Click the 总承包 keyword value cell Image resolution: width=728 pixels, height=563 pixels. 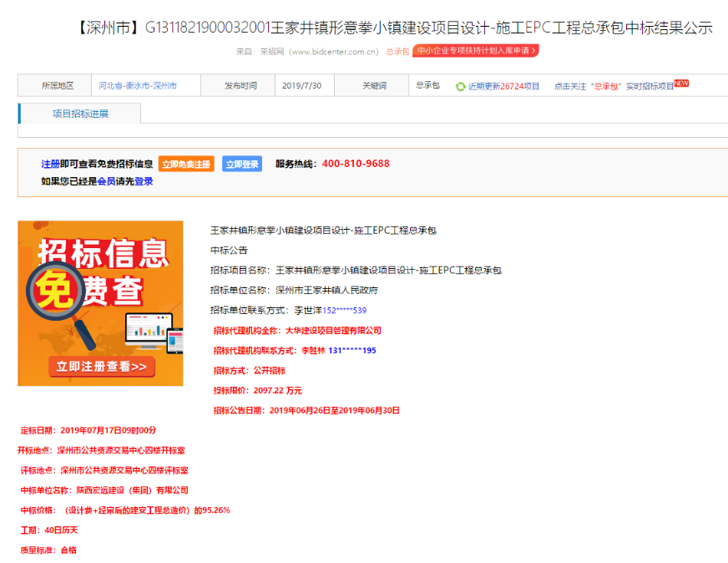tap(427, 85)
